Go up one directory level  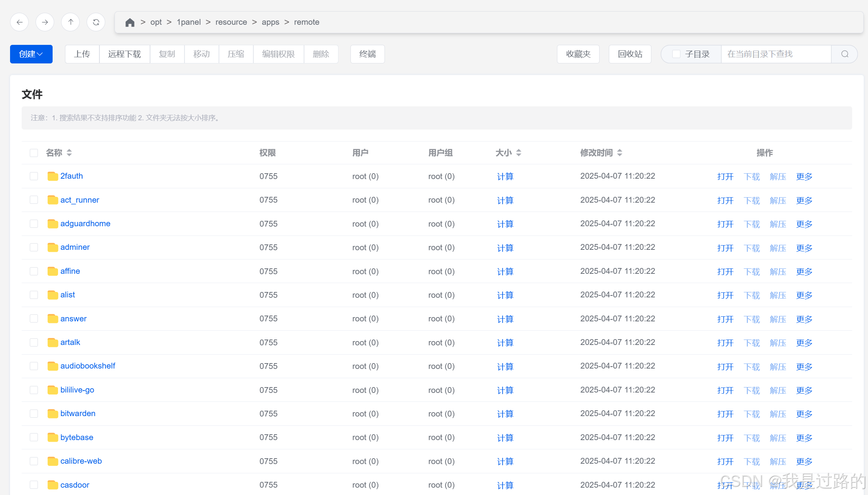(x=70, y=22)
